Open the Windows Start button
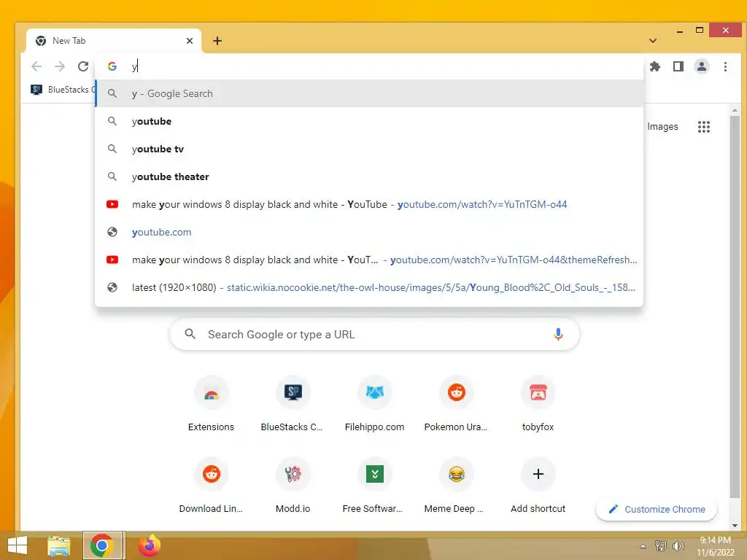The image size is (747, 560). click(18, 546)
